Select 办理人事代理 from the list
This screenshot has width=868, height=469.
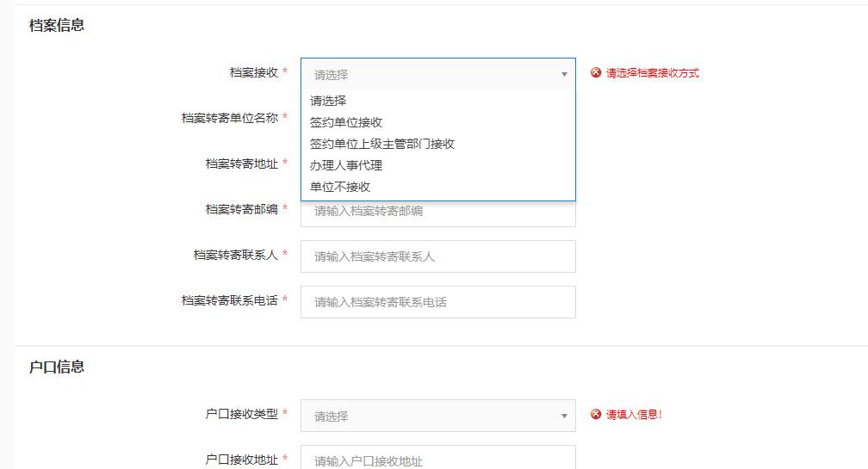(346, 165)
